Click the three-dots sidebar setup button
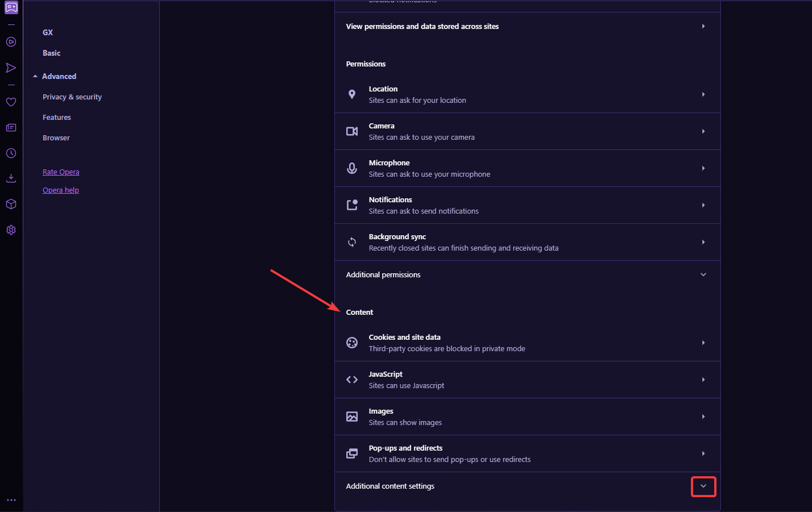 point(11,500)
